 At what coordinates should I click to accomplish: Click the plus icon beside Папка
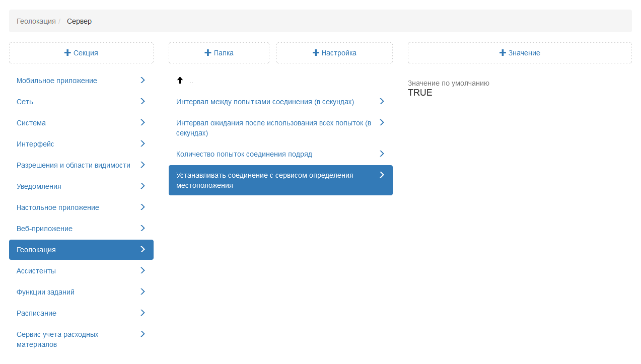click(207, 53)
